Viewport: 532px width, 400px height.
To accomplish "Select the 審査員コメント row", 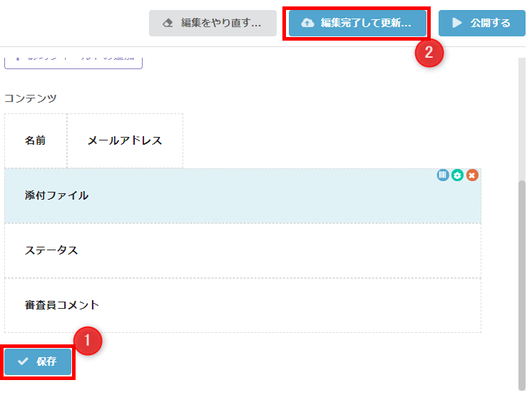I will click(x=242, y=305).
